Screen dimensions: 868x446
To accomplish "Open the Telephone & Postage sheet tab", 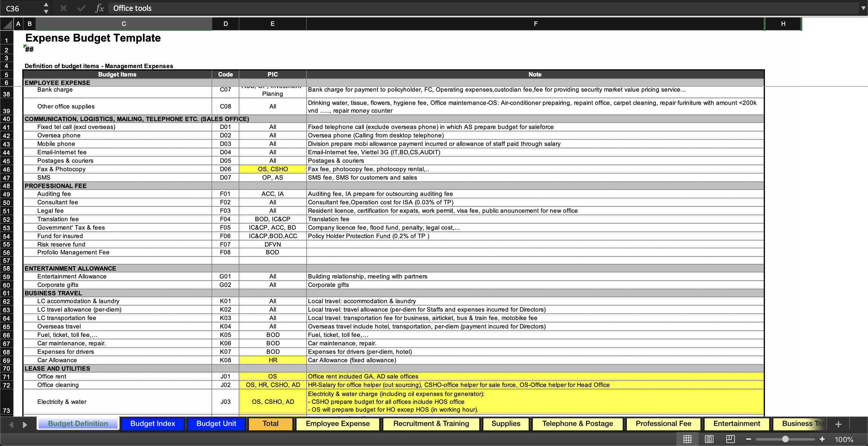I will point(577,424).
